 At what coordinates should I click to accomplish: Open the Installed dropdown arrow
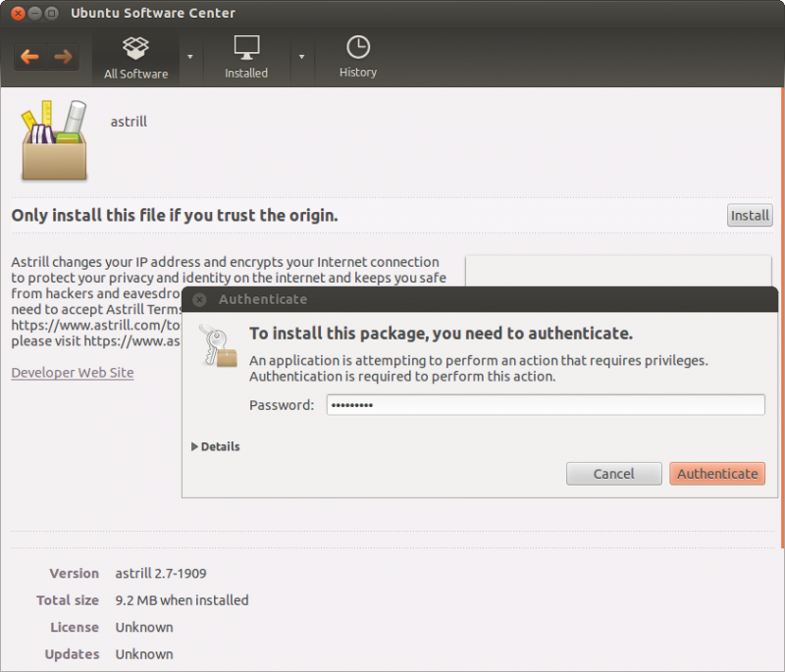[x=302, y=57]
